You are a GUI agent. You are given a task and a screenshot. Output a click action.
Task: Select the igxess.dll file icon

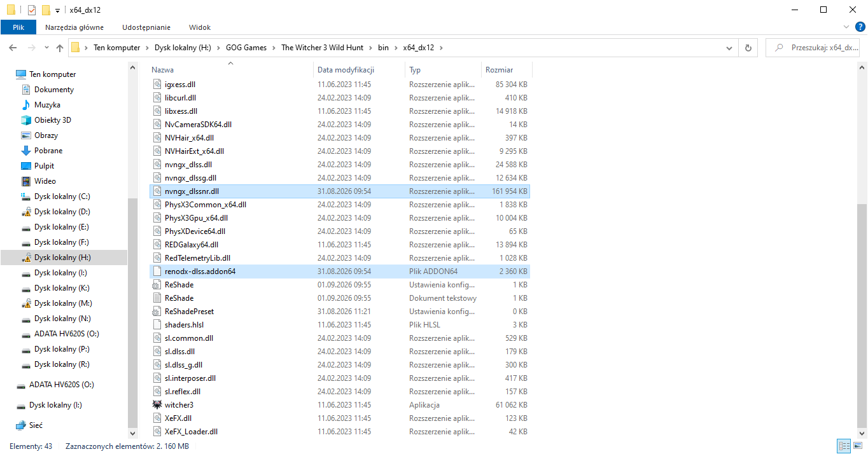tap(157, 85)
